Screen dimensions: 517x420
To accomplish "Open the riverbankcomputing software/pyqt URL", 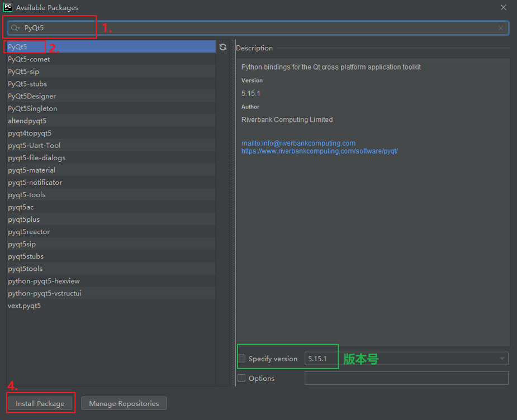I will point(320,151).
